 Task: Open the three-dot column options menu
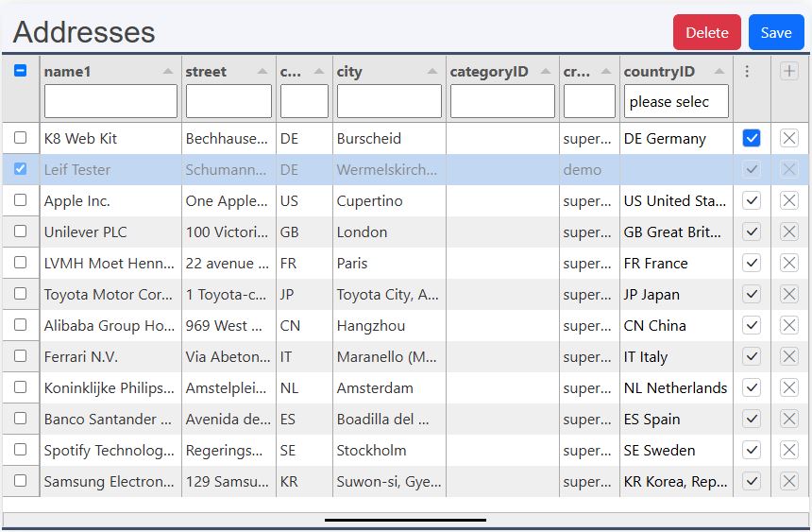747,71
